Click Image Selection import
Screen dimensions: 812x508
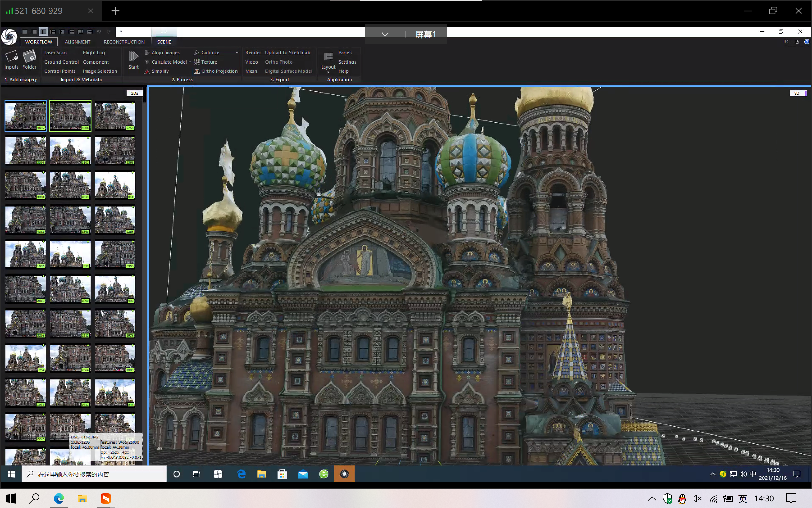pyautogui.click(x=100, y=71)
